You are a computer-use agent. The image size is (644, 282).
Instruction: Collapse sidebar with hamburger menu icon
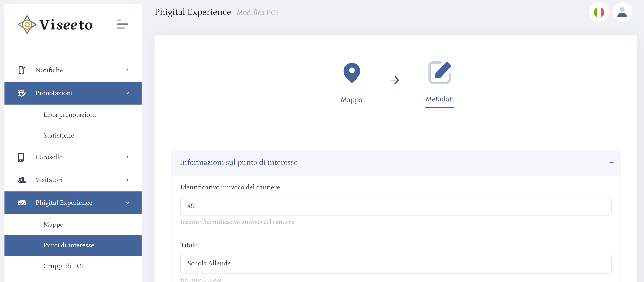(122, 24)
